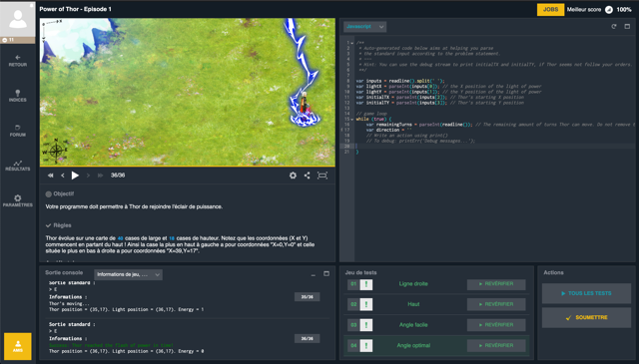This screenshot has width=639, height=364.
Task: Open replay viewer settings gear
Action: [293, 176]
